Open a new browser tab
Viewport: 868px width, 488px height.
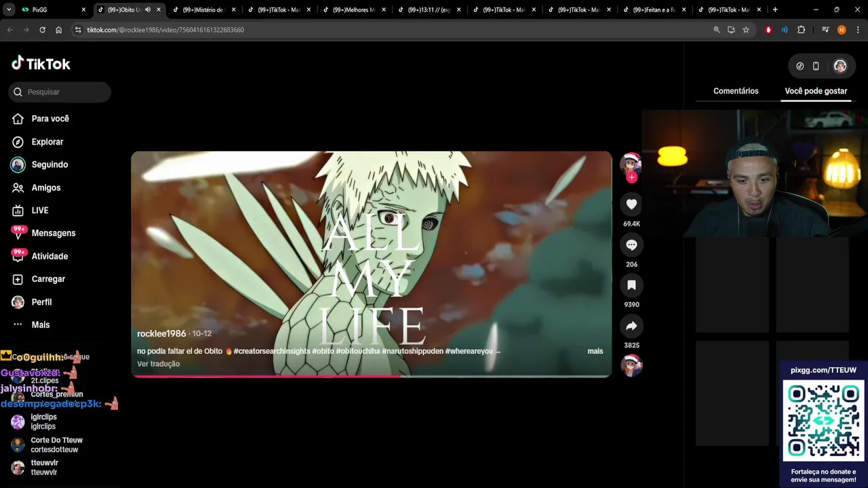click(x=775, y=9)
